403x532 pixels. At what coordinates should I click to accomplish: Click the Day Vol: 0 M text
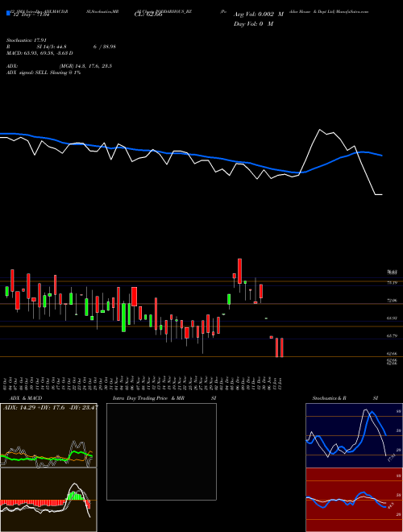(x=253, y=24)
